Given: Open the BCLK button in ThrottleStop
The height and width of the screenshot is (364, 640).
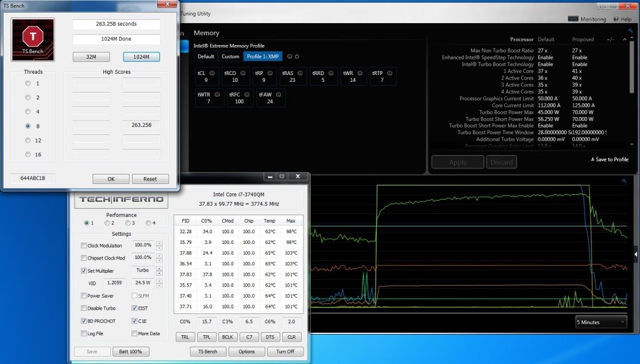Looking at the screenshot, I should pyautogui.click(x=228, y=337).
